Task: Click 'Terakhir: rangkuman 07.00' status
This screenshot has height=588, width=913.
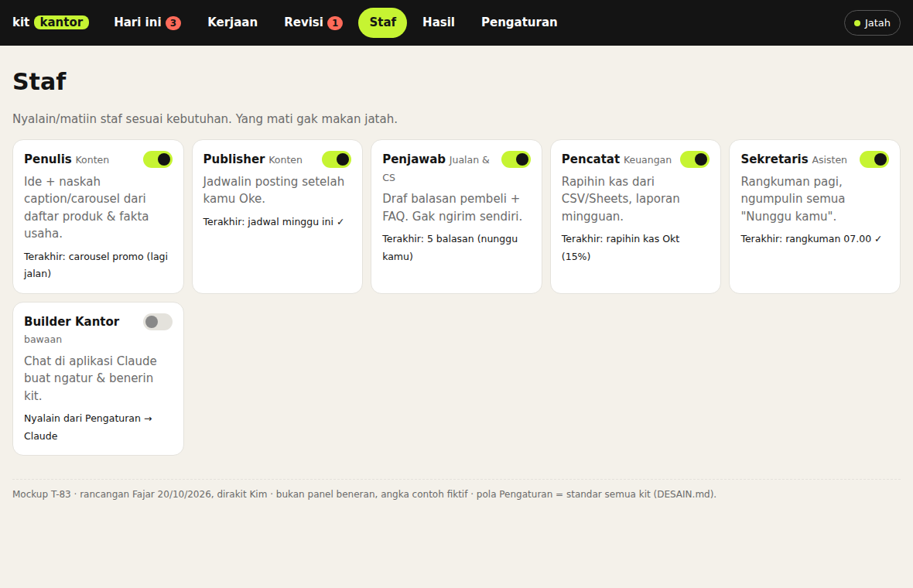Action: point(811,239)
